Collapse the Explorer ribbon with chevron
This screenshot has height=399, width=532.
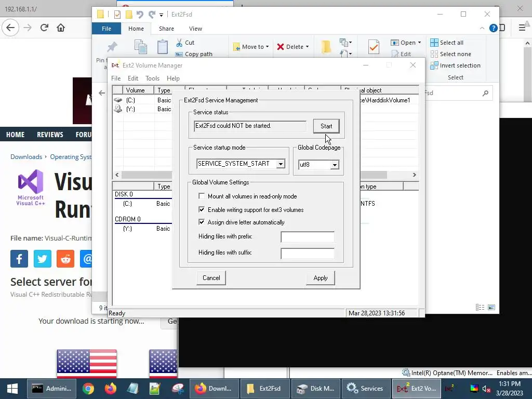click(482, 28)
